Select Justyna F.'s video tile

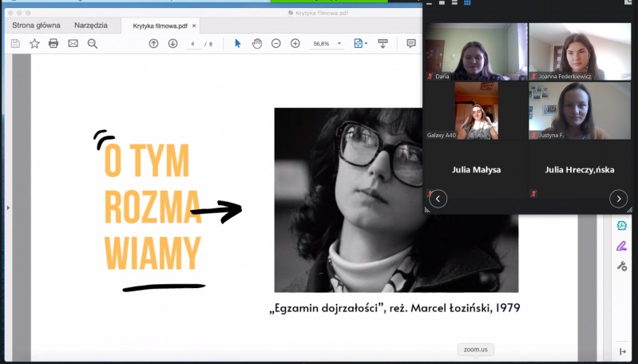click(580, 111)
